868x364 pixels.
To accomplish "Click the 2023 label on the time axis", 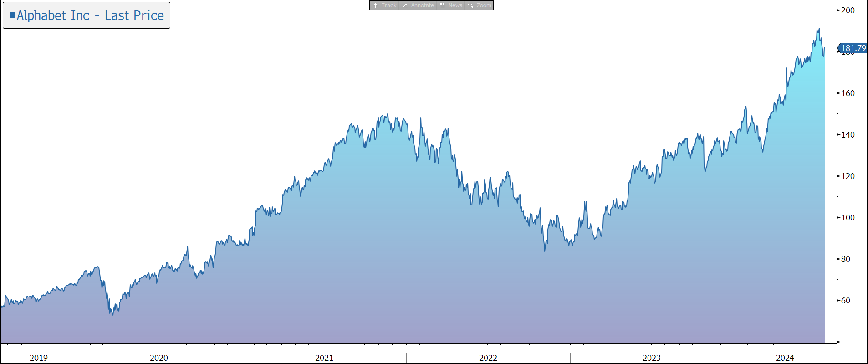I will click(x=652, y=358).
